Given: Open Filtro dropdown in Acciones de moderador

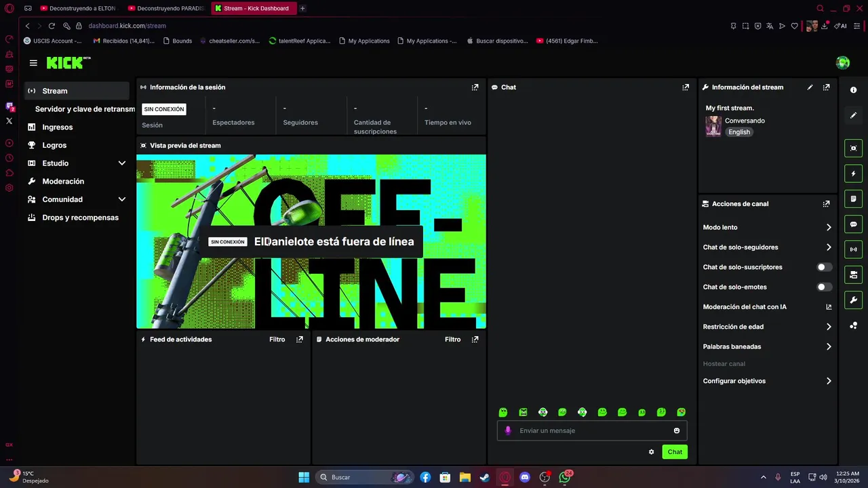Looking at the screenshot, I should [453, 340].
